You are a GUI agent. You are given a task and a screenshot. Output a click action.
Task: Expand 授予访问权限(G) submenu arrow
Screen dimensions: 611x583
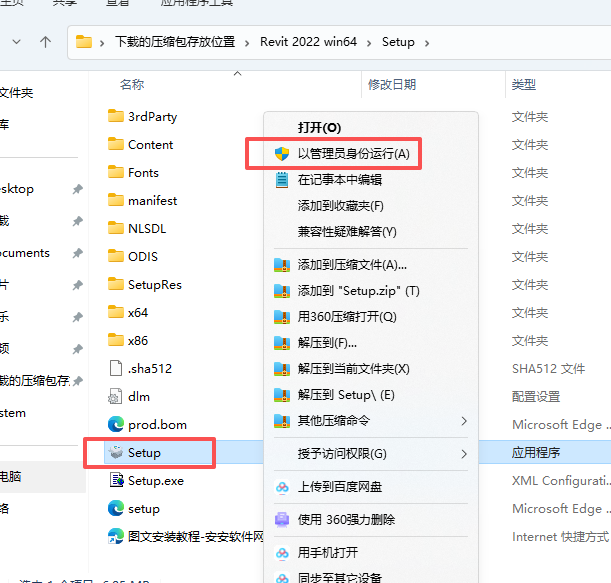tap(464, 454)
